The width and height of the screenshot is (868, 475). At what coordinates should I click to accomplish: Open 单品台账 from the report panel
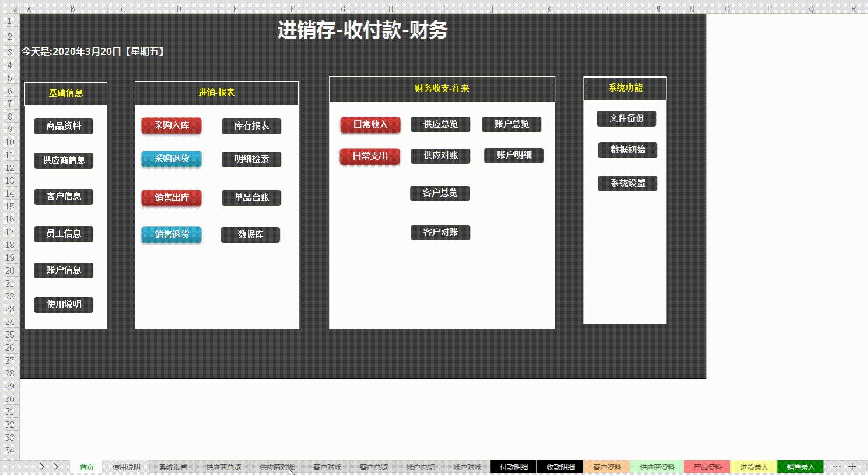[x=251, y=198]
